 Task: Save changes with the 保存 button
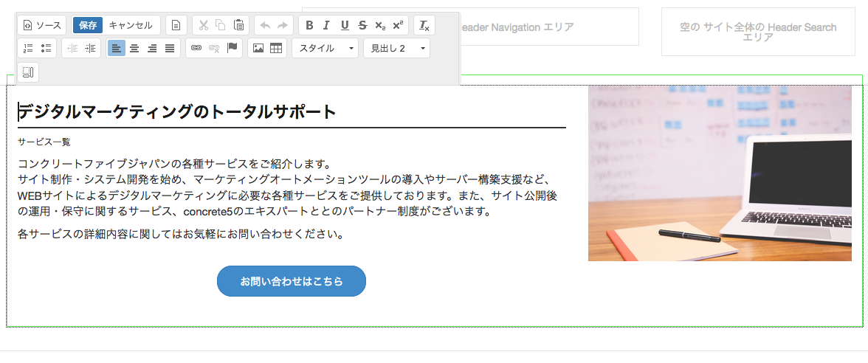[x=88, y=25]
